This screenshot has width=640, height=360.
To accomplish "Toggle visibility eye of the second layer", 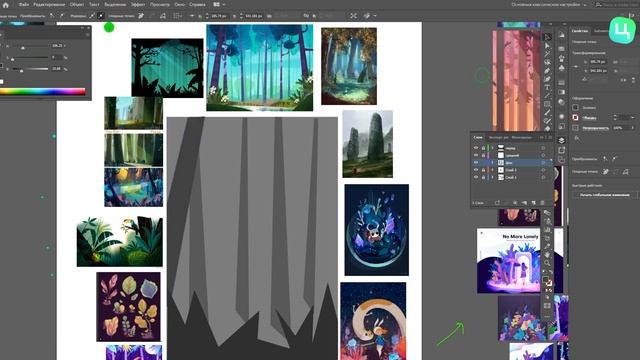I will point(476,155).
